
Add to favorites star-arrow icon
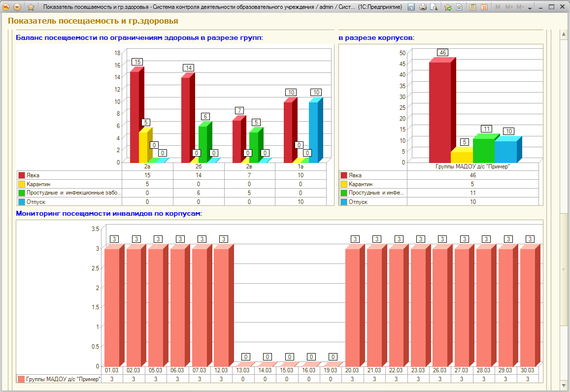[x=448, y=7]
